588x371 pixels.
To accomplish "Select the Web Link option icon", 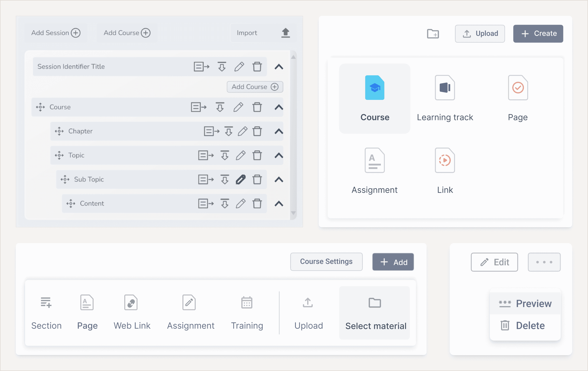I will [x=131, y=303].
